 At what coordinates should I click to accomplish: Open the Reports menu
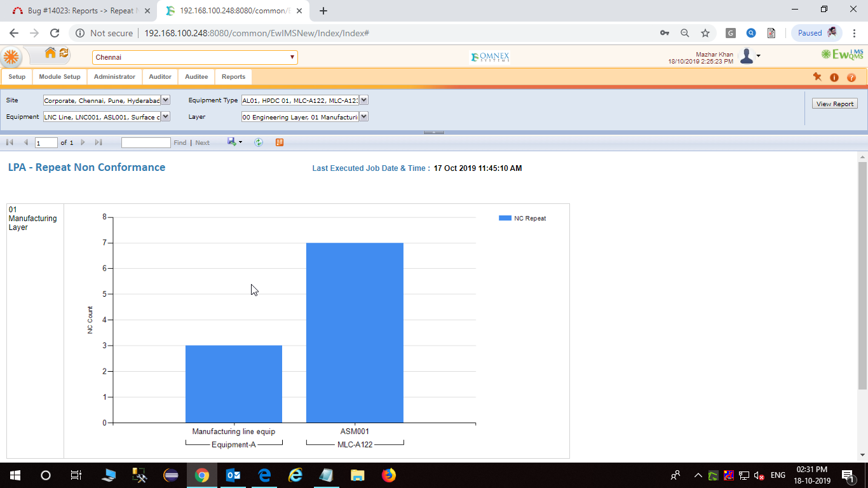coord(233,77)
